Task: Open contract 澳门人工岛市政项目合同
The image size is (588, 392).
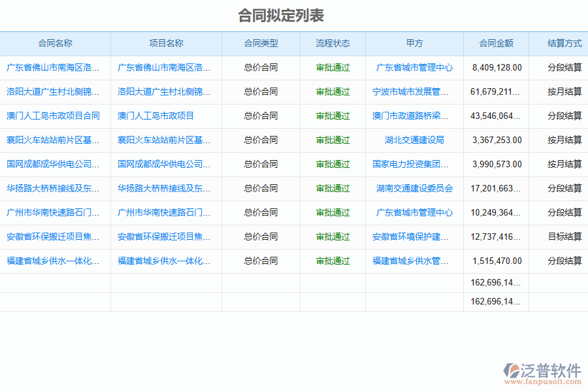Action: coord(54,116)
